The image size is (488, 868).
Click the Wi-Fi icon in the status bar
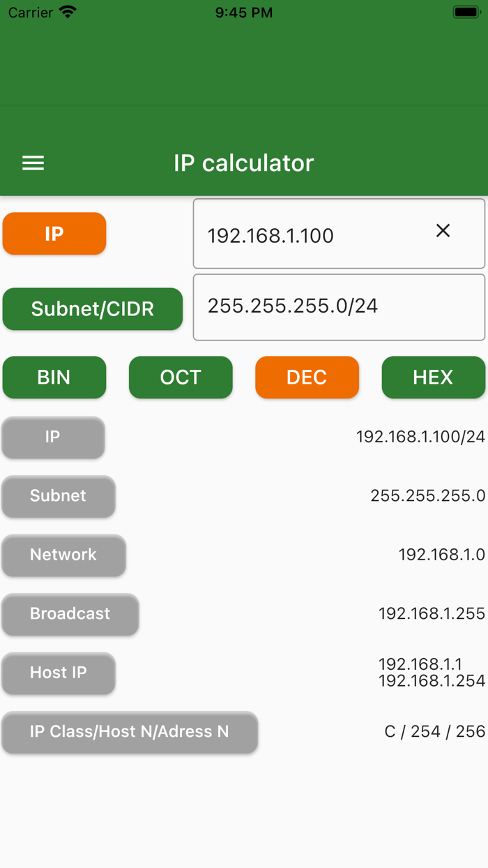coord(66,11)
